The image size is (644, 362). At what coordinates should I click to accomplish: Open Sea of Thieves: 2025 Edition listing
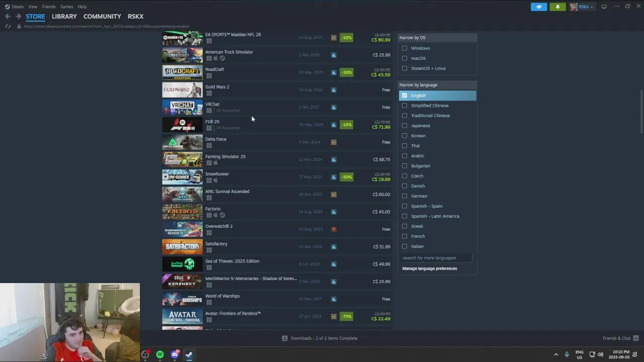tap(277, 264)
